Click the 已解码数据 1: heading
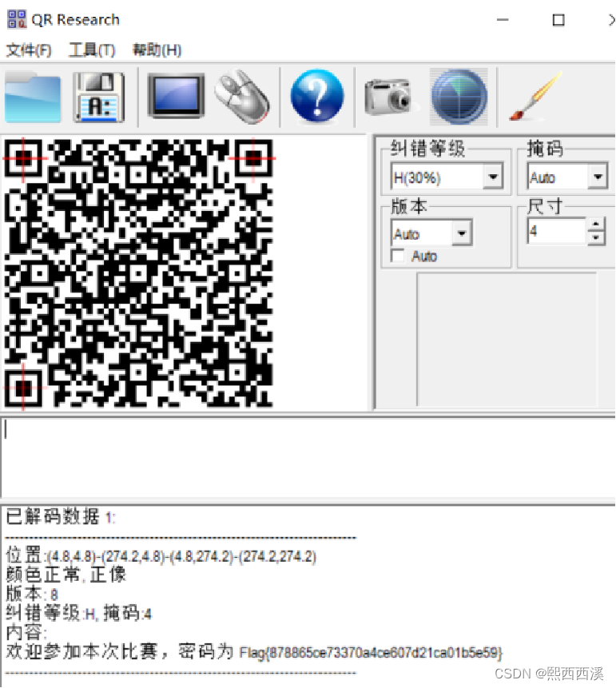Image resolution: width=616 pixels, height=688 pixels. (61, 516)
